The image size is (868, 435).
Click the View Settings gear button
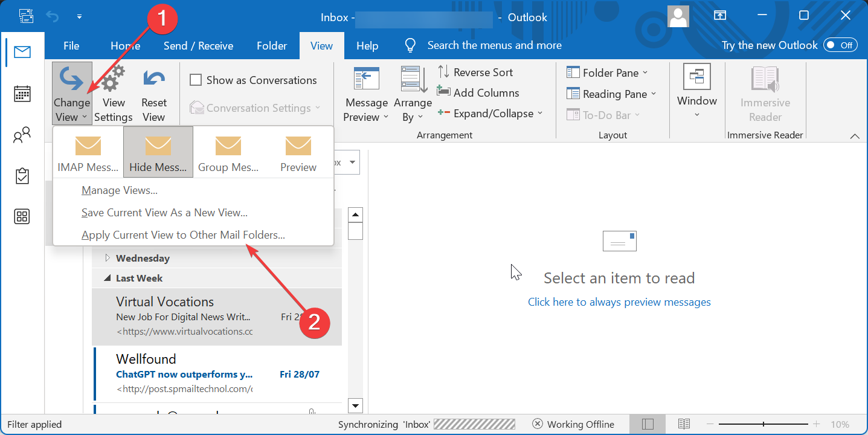[114, 94]
